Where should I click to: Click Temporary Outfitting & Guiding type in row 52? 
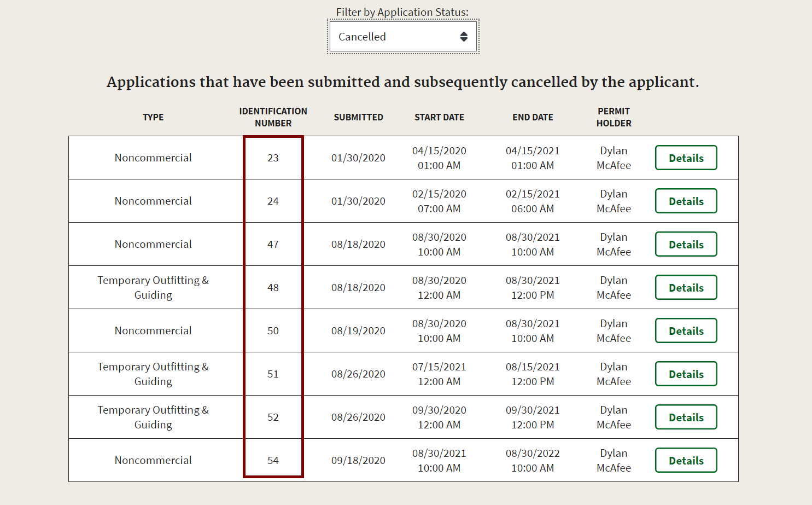click(153, 417)
